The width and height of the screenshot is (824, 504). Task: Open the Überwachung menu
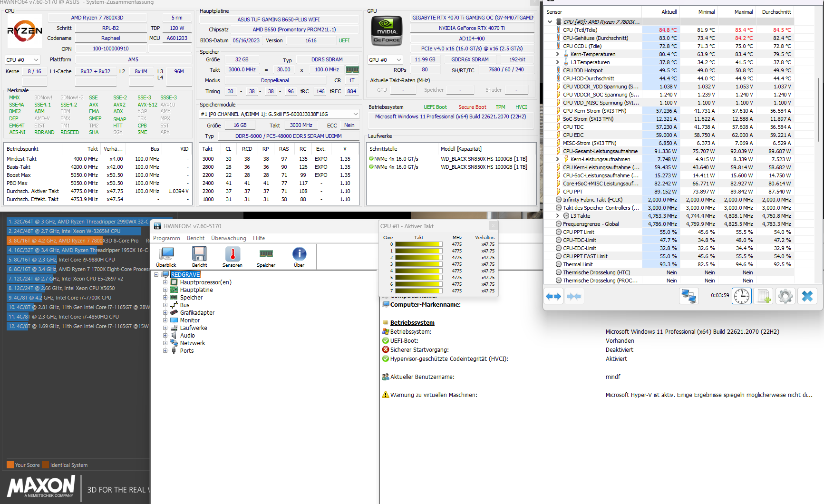tap(229, 238)
